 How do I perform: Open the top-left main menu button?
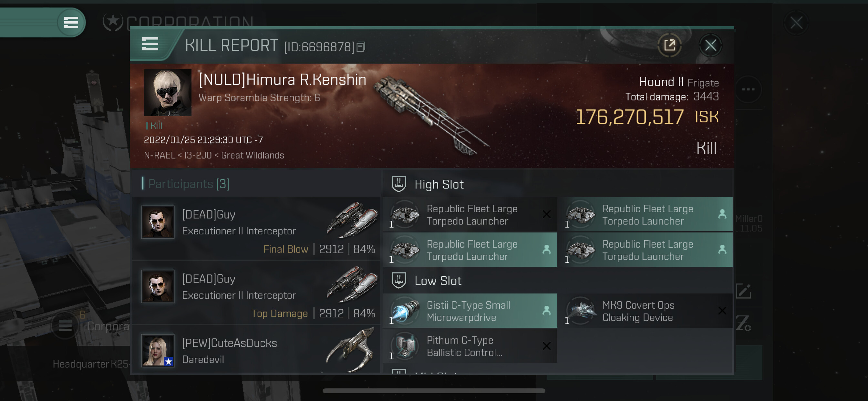71,23
